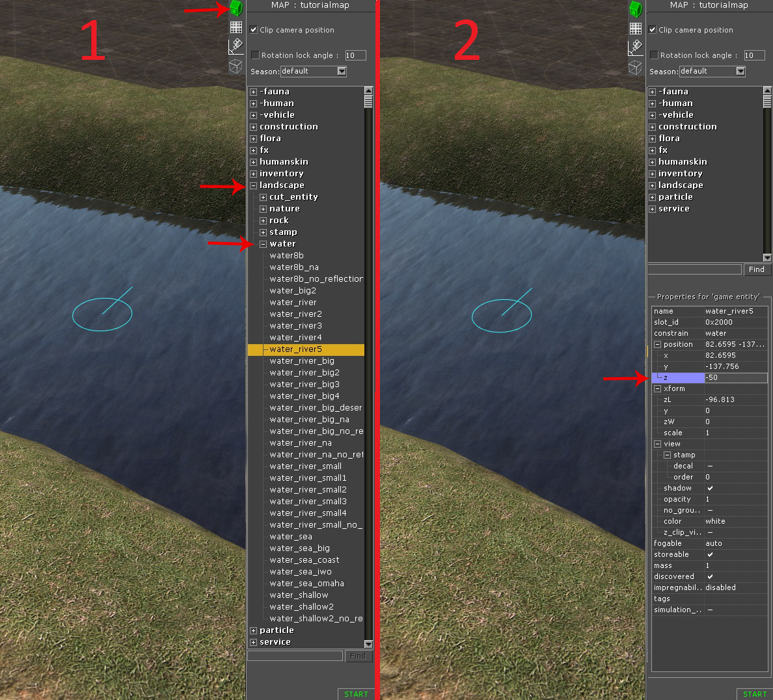The image size is (773, 700).
Task: Click name value water_river5
Action: 729,311
